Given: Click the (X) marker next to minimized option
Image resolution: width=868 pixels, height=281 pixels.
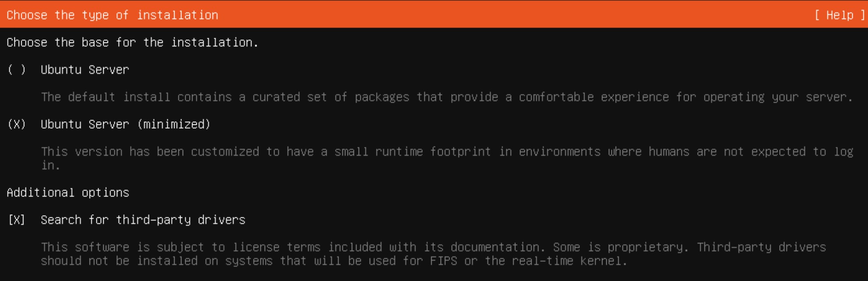Looking at the screenshot, I should (x=16, y=124).
